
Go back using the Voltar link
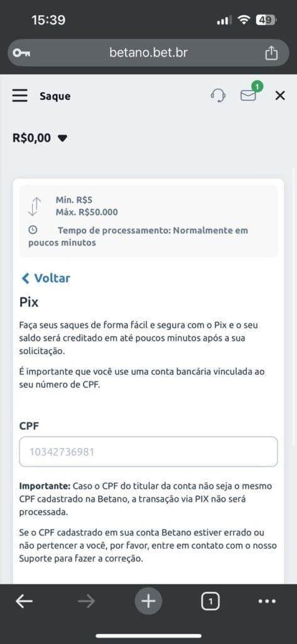[46, 278]
